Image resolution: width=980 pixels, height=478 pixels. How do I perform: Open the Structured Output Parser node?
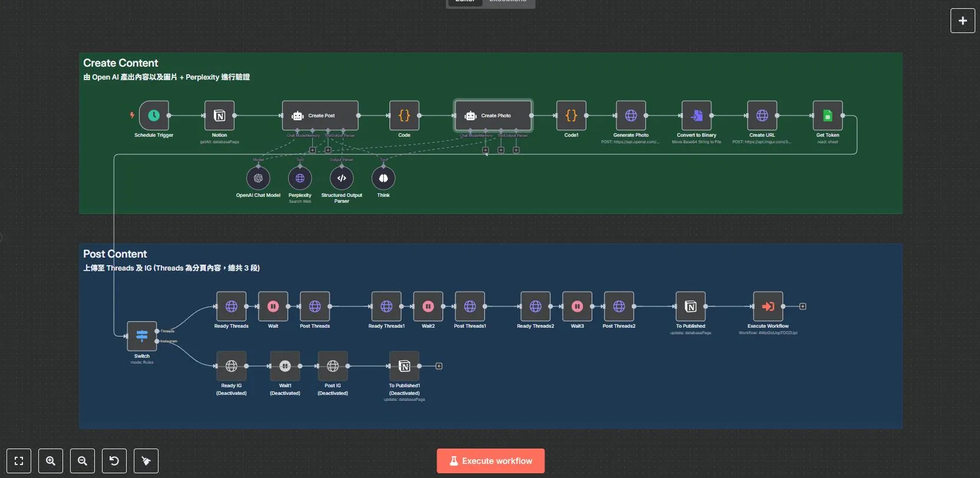342,178
